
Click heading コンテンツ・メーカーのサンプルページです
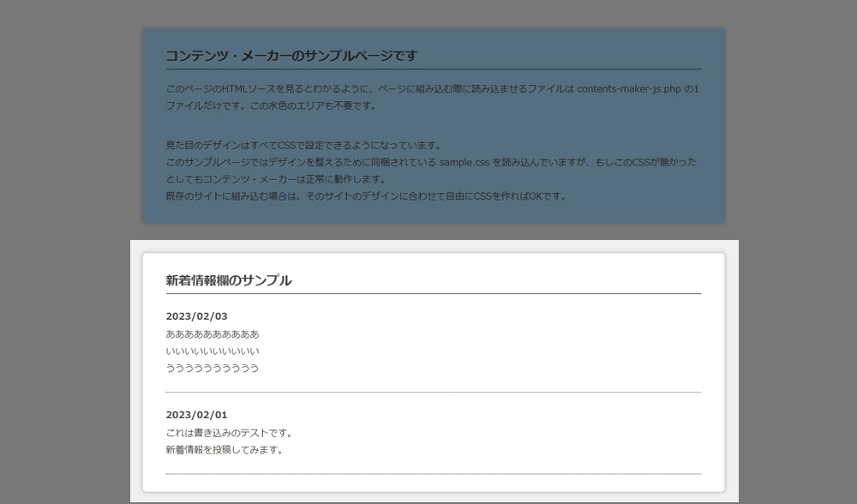291,56
